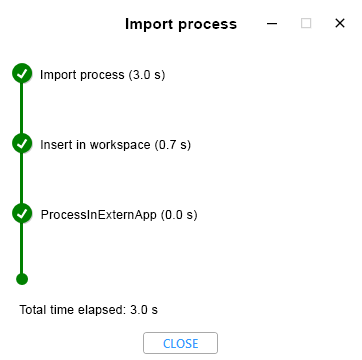Select the 'ProcessInExternApp' step label
Screen dimensions: 362x360
pos(99,215)
